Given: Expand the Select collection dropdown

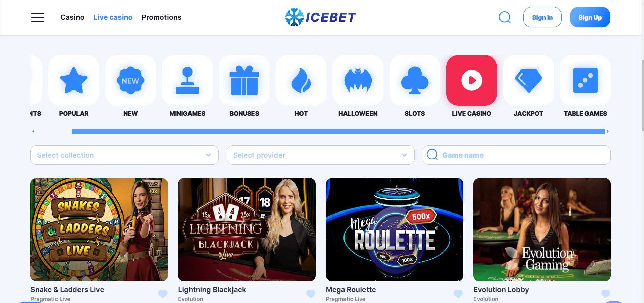Looking at the screenshot, I should pos(124,155).
